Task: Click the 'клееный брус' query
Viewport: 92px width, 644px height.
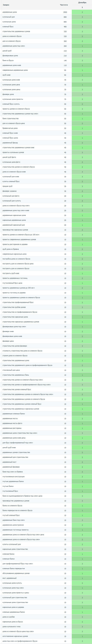Action: coord(8,27)
